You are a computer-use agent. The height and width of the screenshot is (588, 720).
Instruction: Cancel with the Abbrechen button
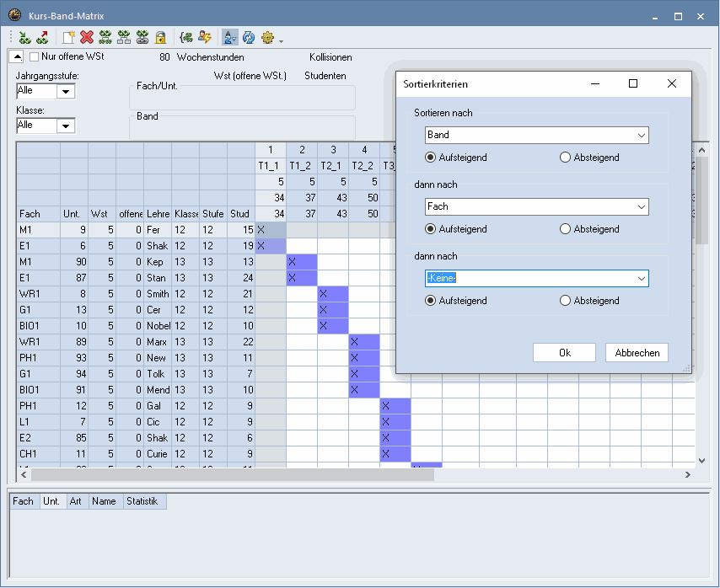[637, 353]
